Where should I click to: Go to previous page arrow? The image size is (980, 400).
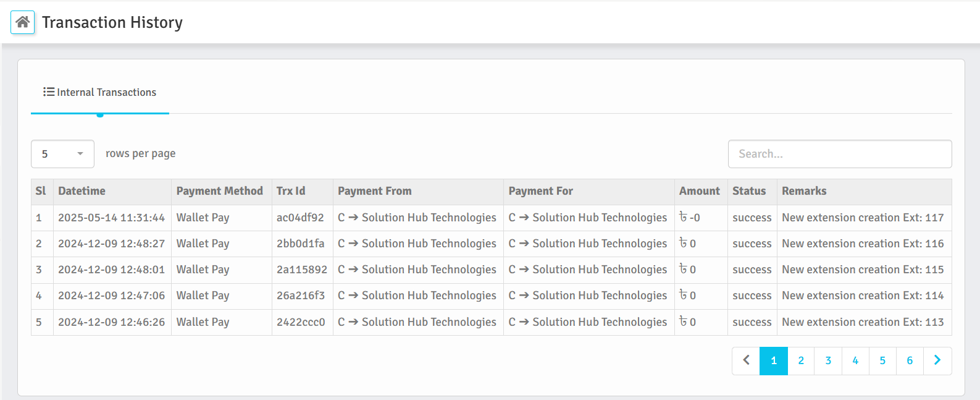(746, 360)
